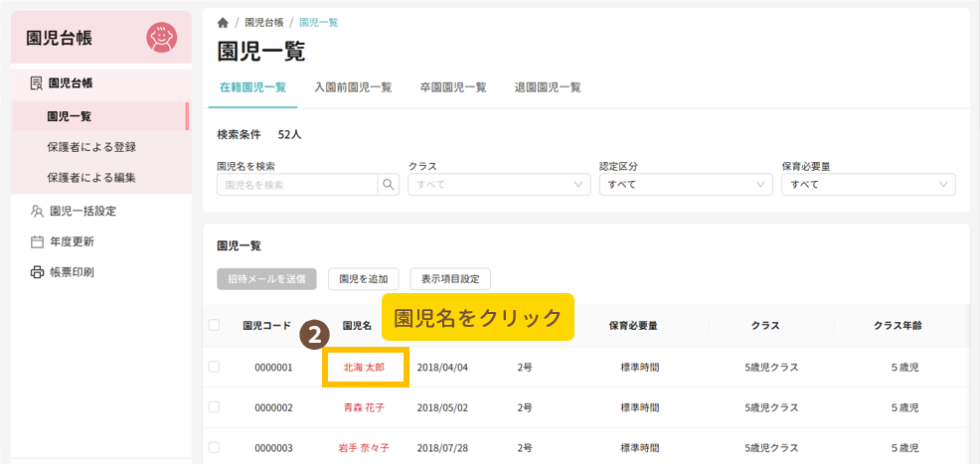Switch to the 入園前園児一覧 tab
This screenshot has height=464, width=980.
tap(353, 87)
